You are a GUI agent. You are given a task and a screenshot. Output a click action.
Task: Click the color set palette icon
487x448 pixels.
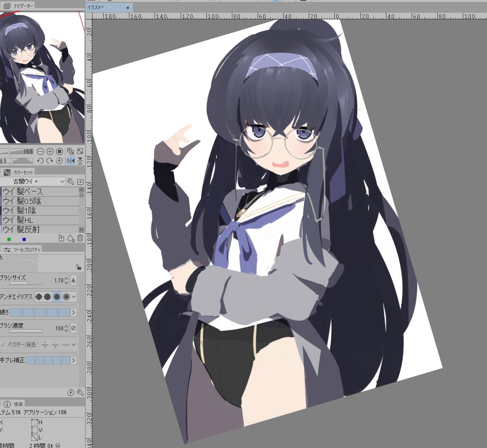(7, 172)
